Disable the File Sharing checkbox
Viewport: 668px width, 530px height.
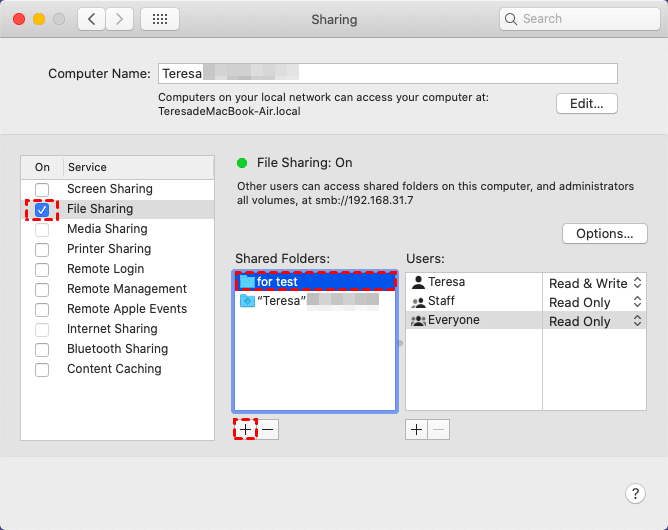42,209
